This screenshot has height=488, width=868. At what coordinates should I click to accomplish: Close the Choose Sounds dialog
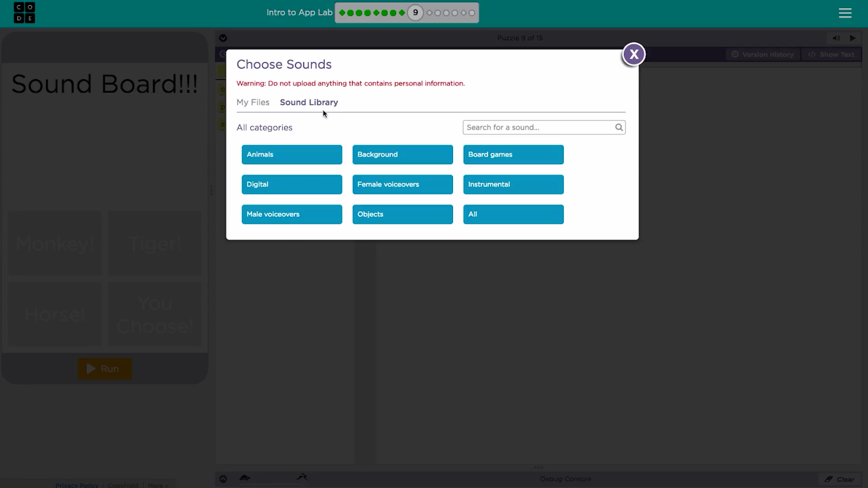click(x=634, y=54)
